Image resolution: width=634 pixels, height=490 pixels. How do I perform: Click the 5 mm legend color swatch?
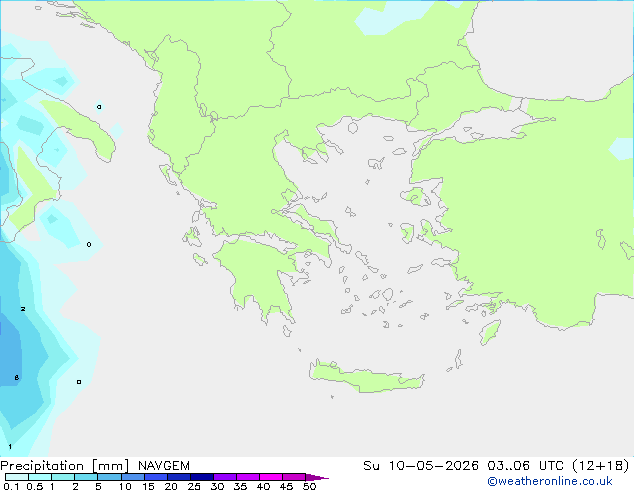(x=110, y=477)
